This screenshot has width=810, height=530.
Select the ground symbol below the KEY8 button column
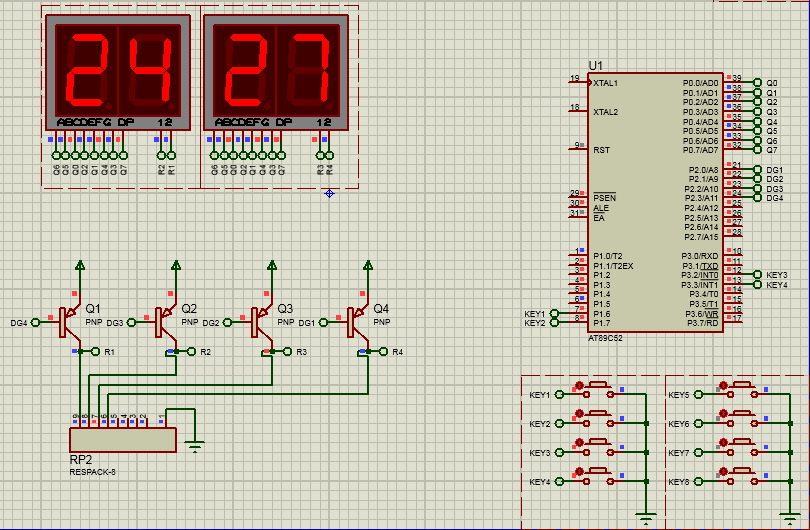tap(790, 518)
